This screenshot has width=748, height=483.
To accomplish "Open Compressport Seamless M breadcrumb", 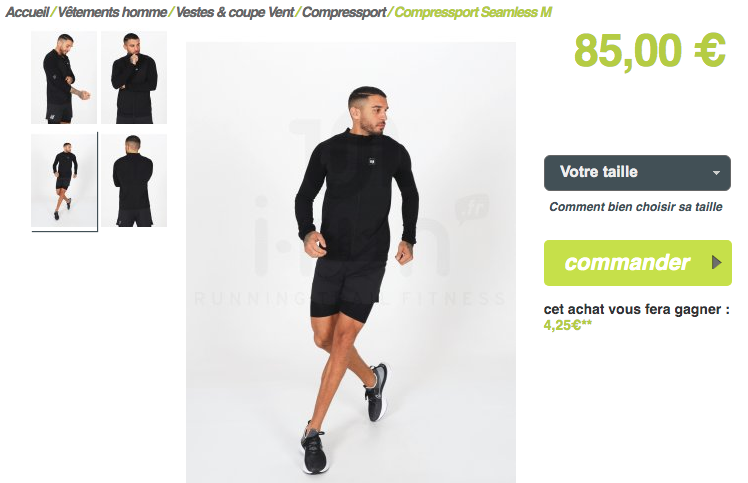I will tap(473, 12).
